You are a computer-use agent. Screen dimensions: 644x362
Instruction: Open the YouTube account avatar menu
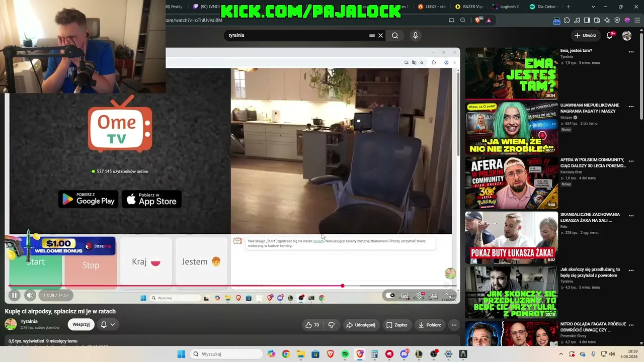coord(627,35)
